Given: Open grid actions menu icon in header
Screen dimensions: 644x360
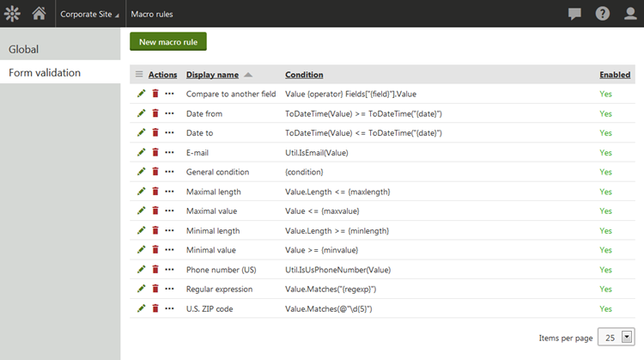Looking at the screenshot, I should (139, 75).
